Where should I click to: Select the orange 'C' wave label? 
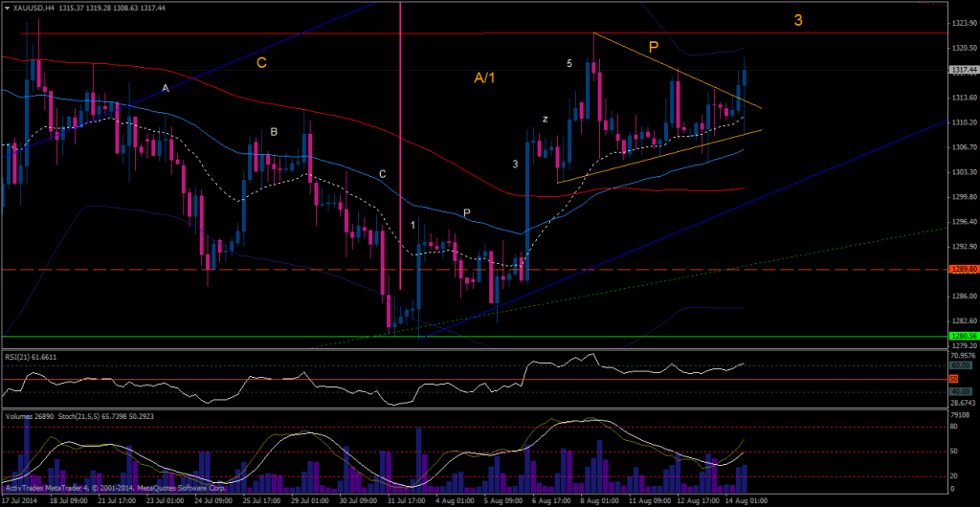262,62
